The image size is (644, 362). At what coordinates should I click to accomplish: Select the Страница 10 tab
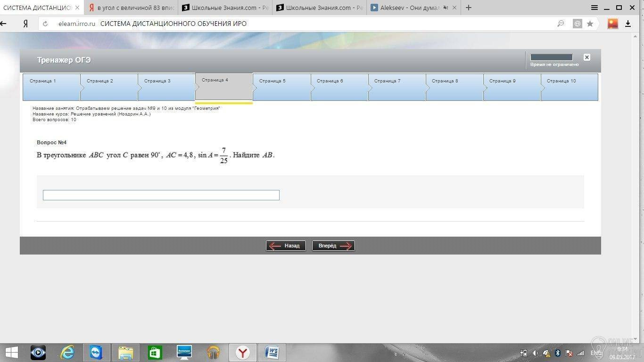click(569, 87)
